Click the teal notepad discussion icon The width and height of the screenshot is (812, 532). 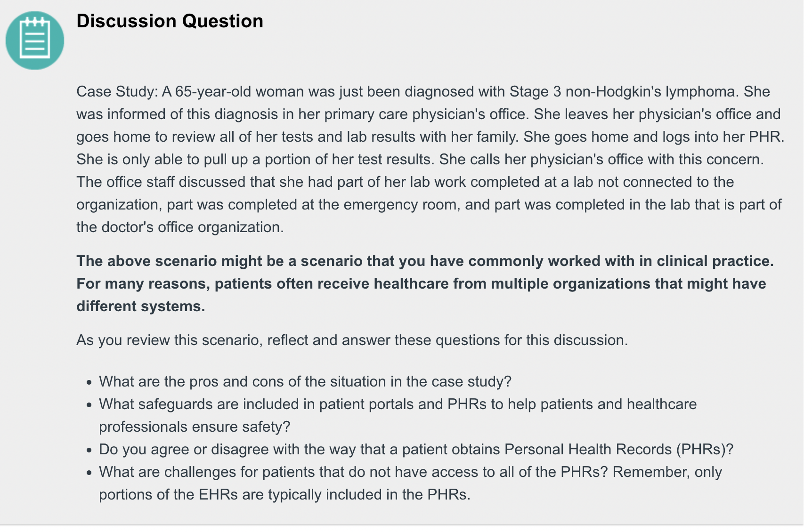point(35,40)
